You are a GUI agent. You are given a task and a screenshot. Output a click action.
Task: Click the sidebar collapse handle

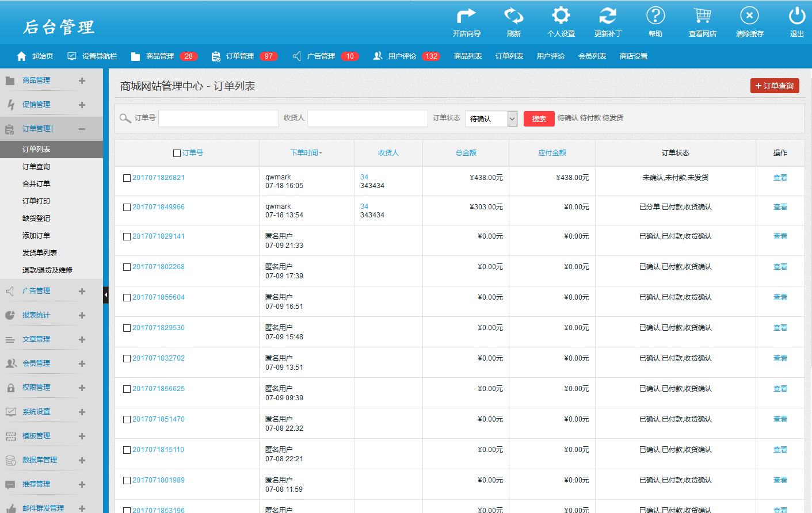point(106,295)
